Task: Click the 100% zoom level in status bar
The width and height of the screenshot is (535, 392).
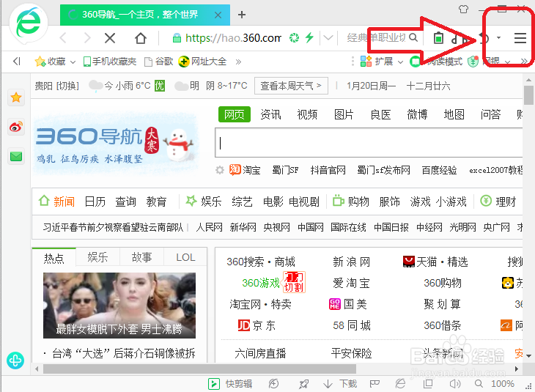Action: (x=502, y=384)
